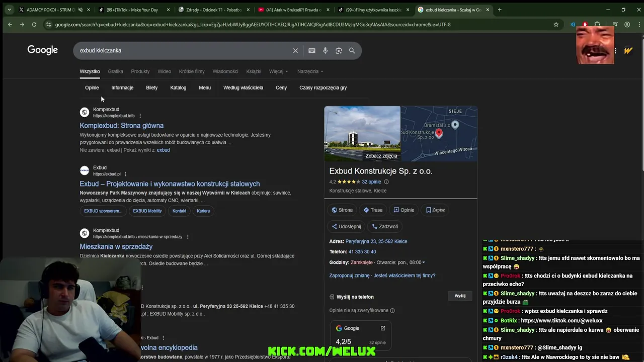Open the Zobacz zdjęcia building photo
Viewport: 644px width, 362px height.
(x=362, y=133)
